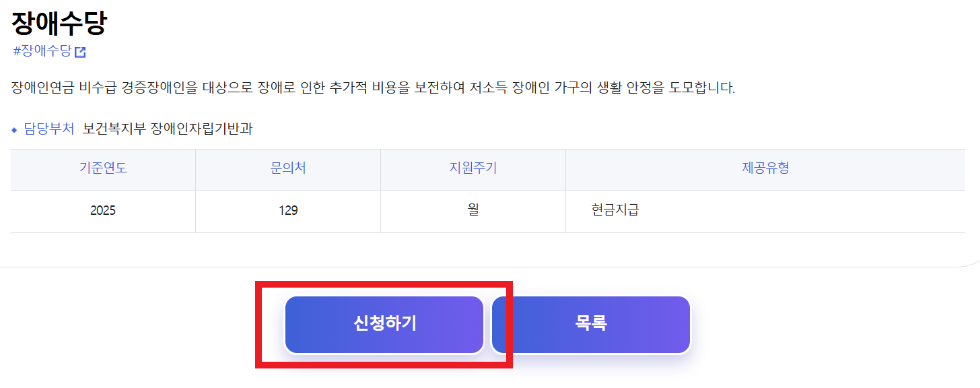
Task: Select the 문의처 column header
Action: pos(287,169)
